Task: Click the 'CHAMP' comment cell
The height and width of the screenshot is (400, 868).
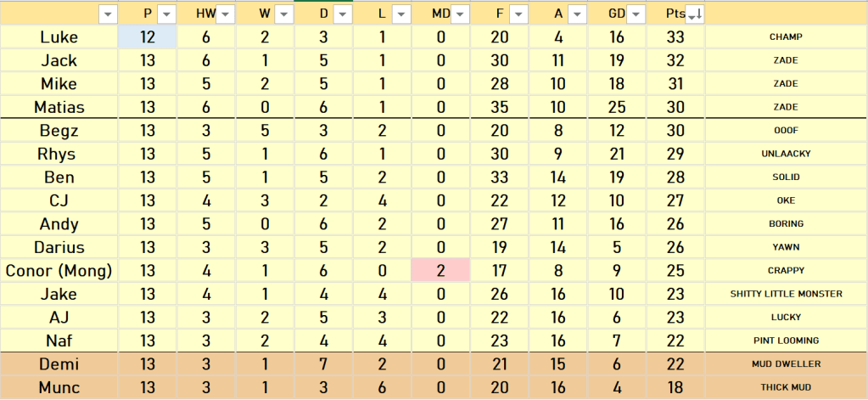Action: 786,37
